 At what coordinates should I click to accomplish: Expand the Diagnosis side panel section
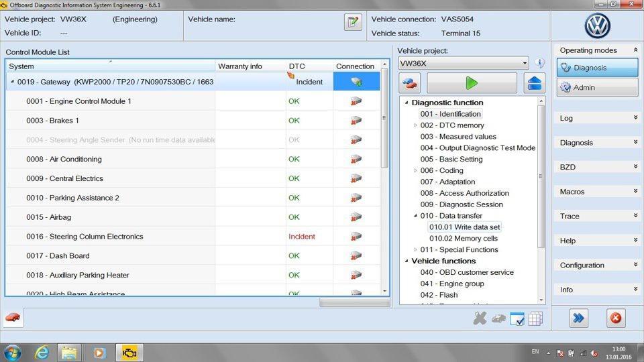pyautogui.click(x=635, y=142)
